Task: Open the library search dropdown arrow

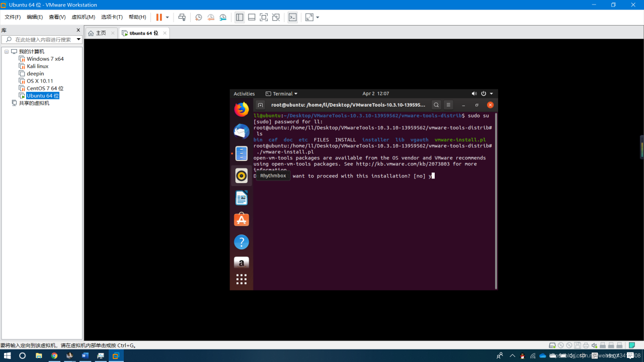Action: pyautogui.click(x=78, y=39)
